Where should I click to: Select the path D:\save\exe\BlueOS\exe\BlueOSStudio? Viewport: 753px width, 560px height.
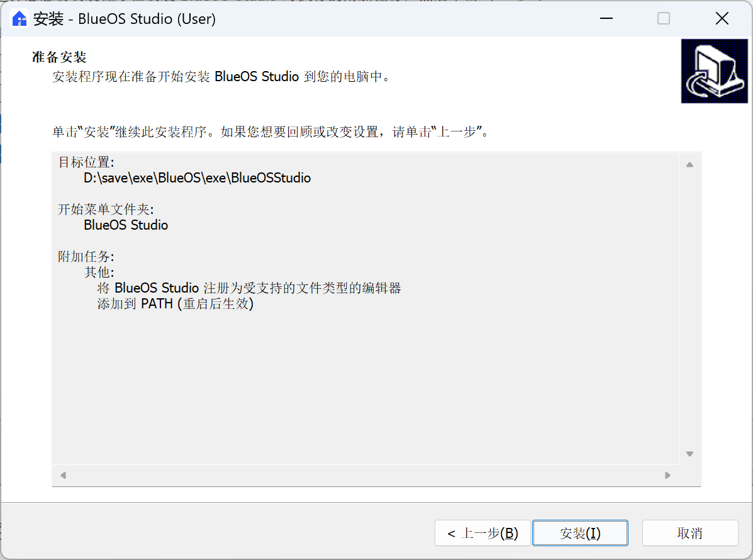(197, 178)
